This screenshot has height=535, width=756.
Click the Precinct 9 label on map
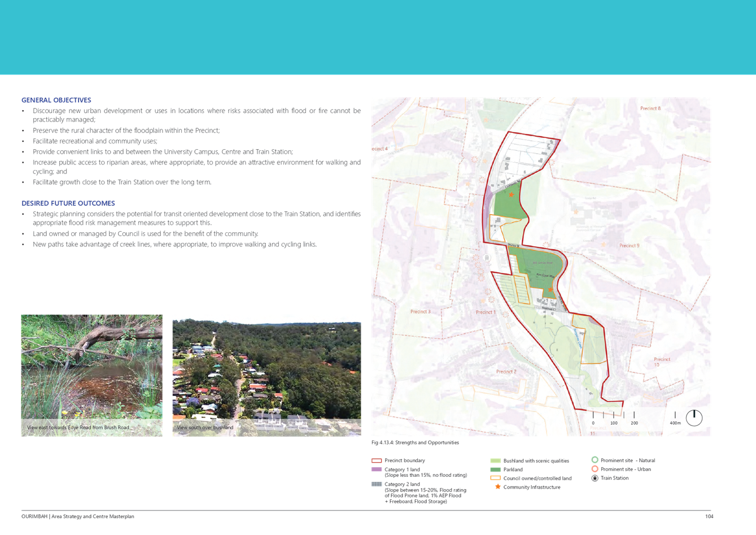[629, 246]
